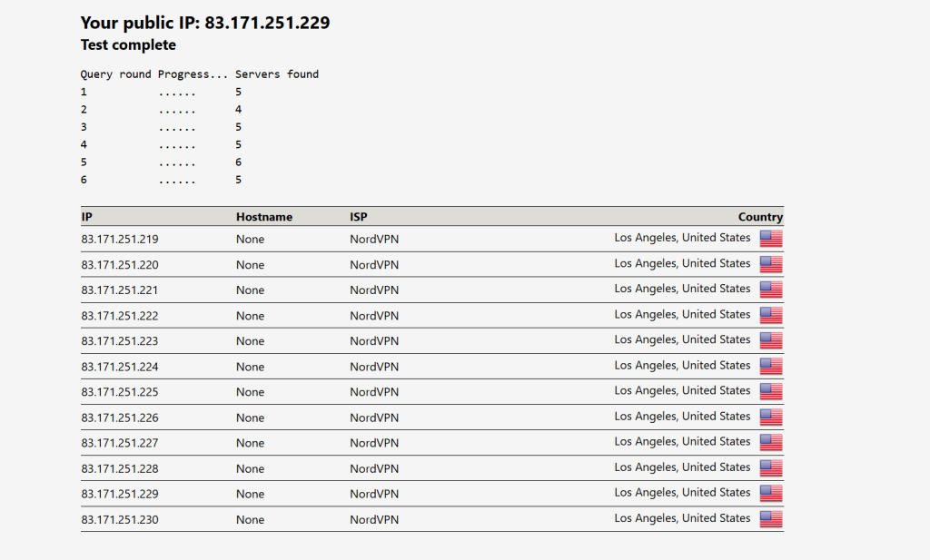Click the US flag for 83.171.251.227

click(x=770, y=442)
